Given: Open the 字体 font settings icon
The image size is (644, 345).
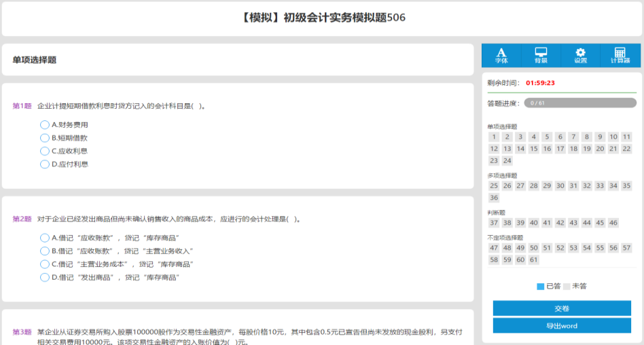Looking at the screenshot, I should pos(501,55).
